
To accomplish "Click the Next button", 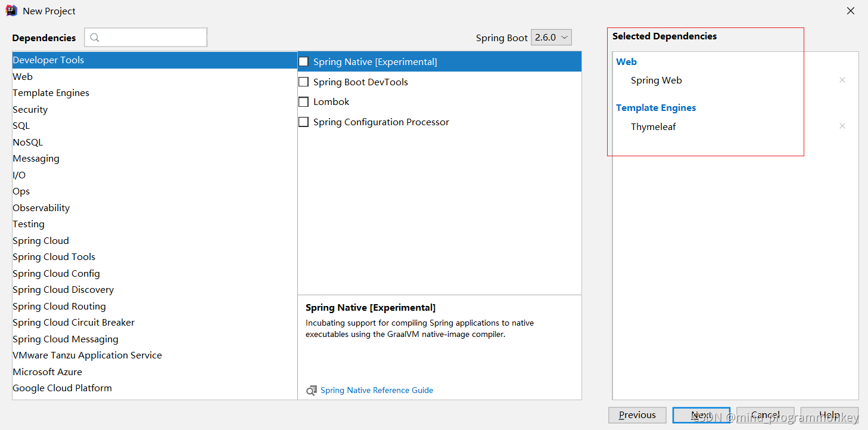I will click(x=701, y=415).
